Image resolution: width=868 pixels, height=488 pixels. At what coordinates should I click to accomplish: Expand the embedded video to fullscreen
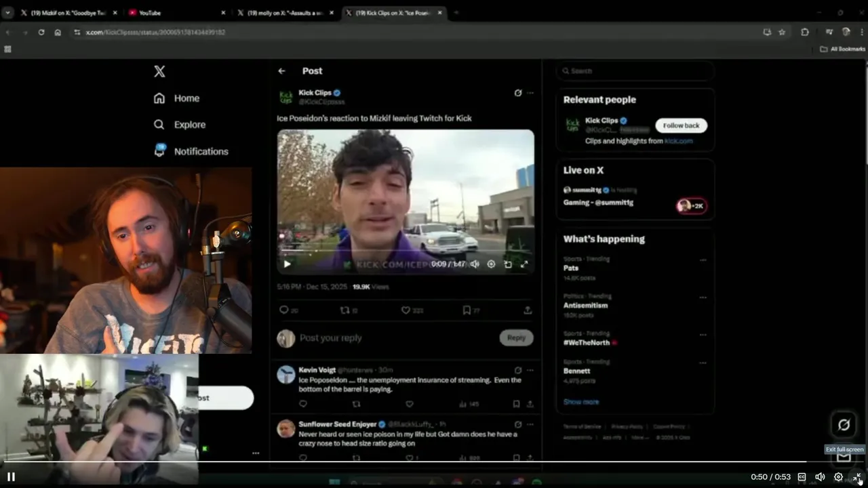[524, 264]
